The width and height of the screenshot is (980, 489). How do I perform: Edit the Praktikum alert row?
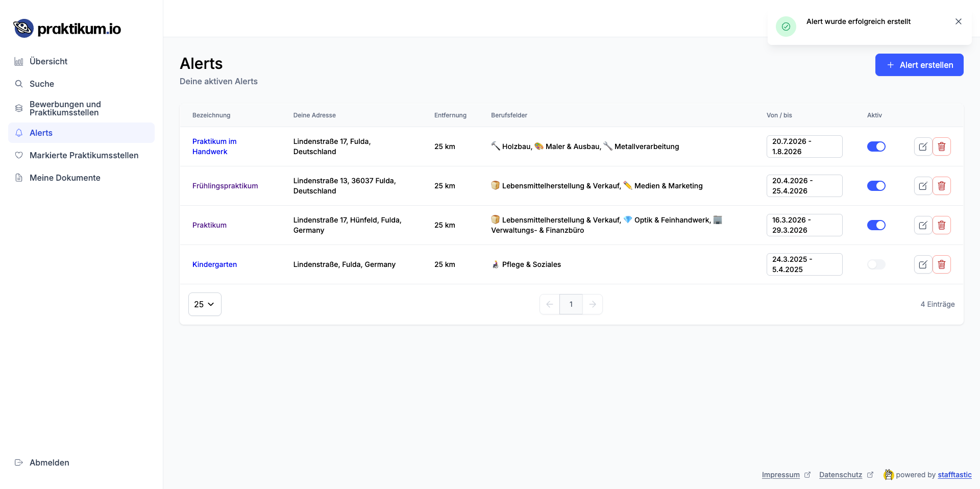(922, 225)
